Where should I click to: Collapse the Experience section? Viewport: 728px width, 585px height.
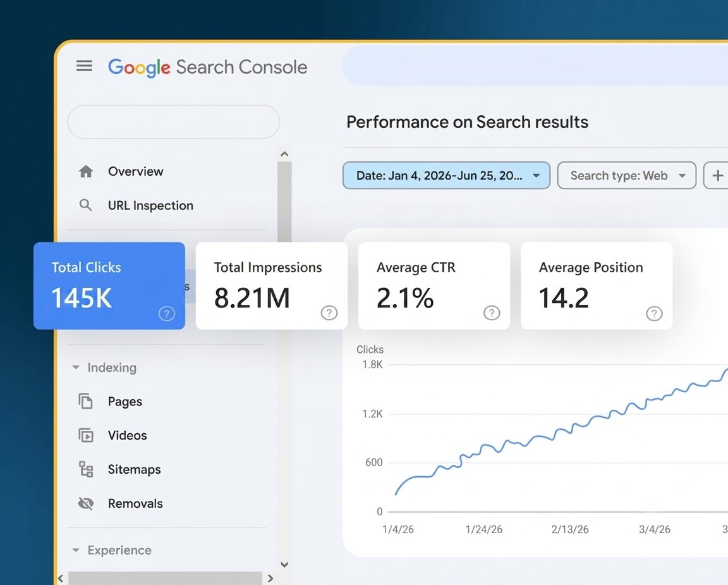pos(76,550)
